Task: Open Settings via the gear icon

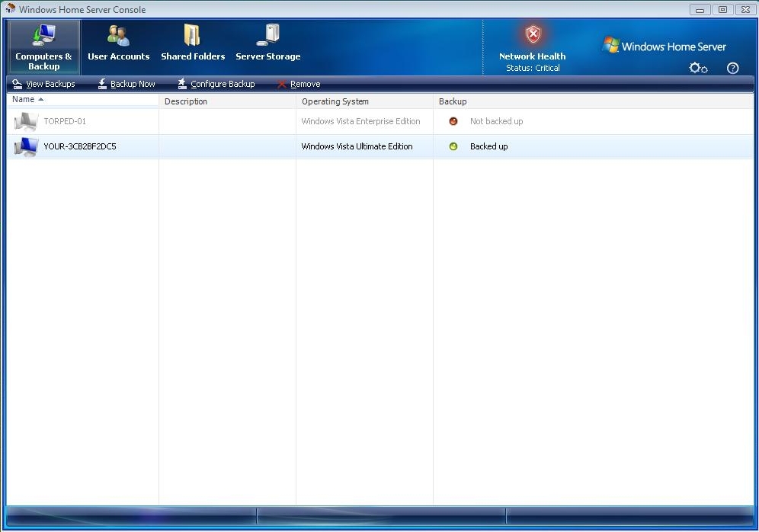Action: coord(697,68)
